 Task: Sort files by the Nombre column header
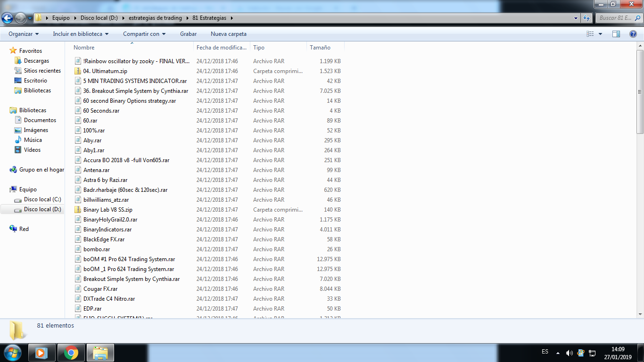coord(132,48)
